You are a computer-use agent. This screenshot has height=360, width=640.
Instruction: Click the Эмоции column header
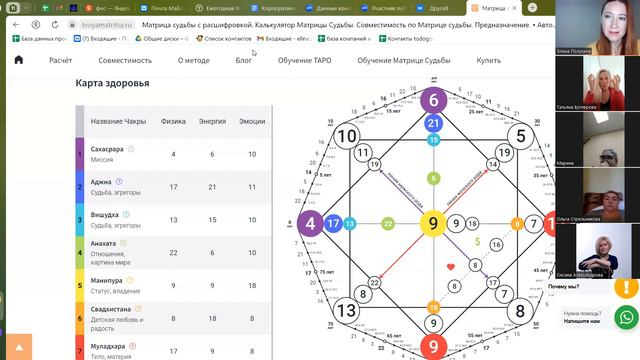coord(252,121)
